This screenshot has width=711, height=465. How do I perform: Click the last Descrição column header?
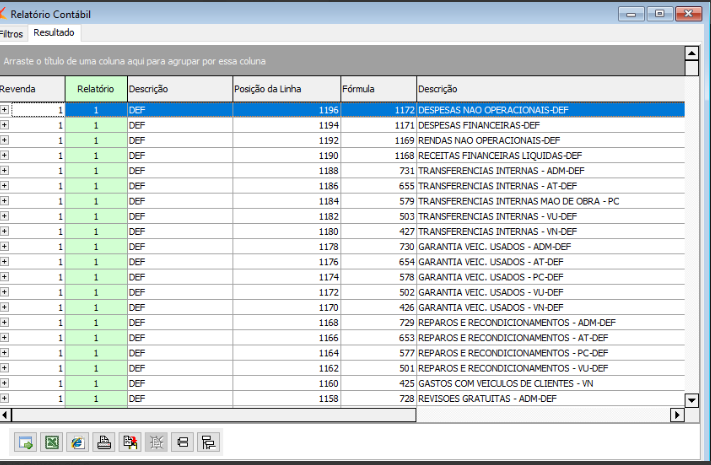pos(550,89)
